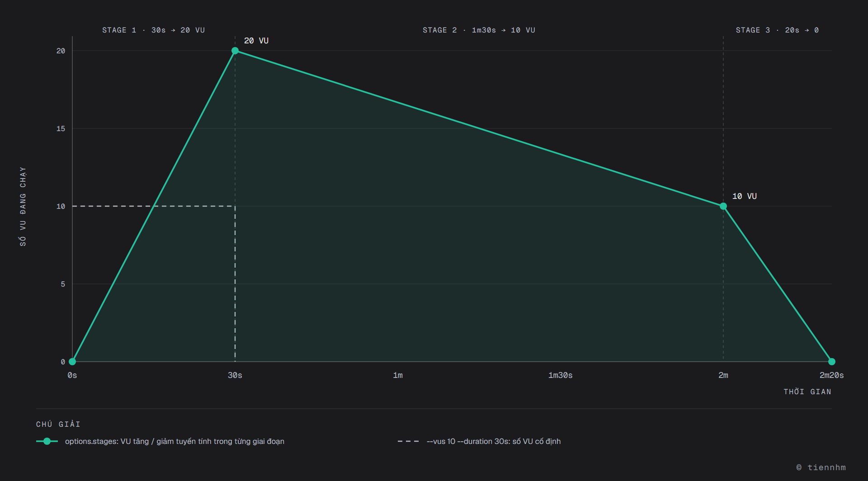
Task: Click the 10 VU data point at 2m
Action: (x=723, y=206)
